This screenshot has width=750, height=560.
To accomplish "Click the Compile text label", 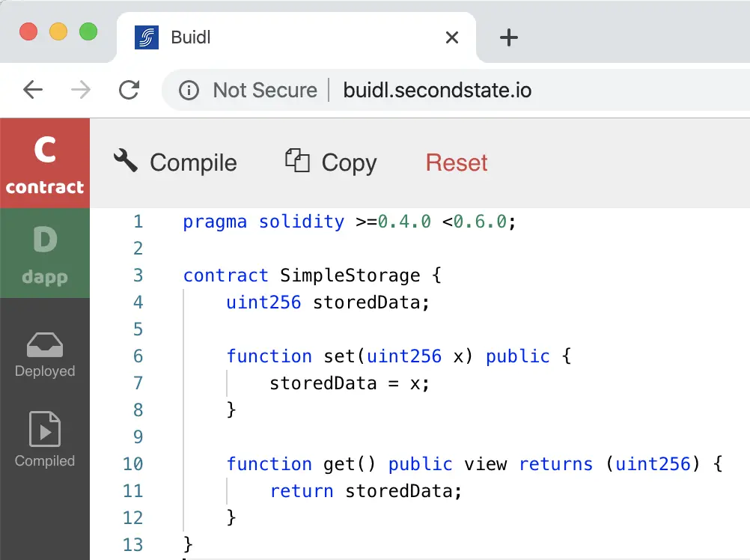I will tap(193, 162).
